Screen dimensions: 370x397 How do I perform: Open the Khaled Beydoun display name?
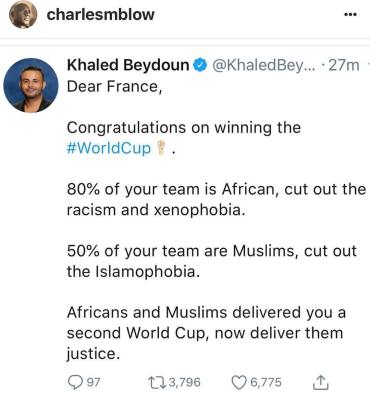pos(128,65)
